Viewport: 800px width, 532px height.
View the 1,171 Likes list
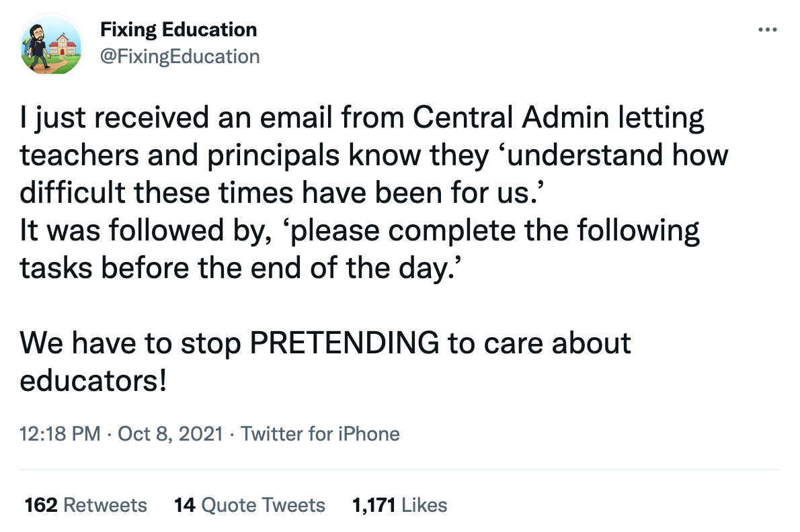coord(399,505)
